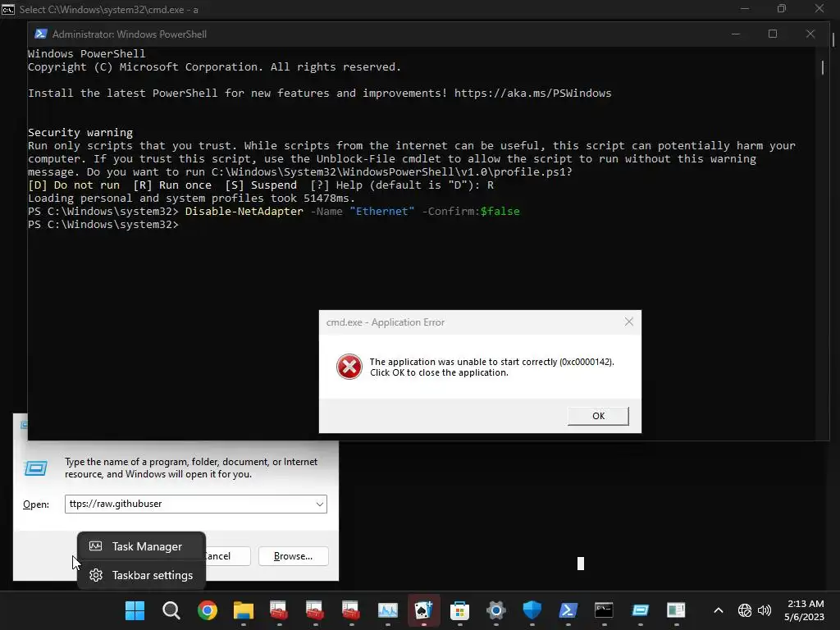840x630 pixels.
Task: Click the Run dialog's program icon
Action: [x=36, y=468]
